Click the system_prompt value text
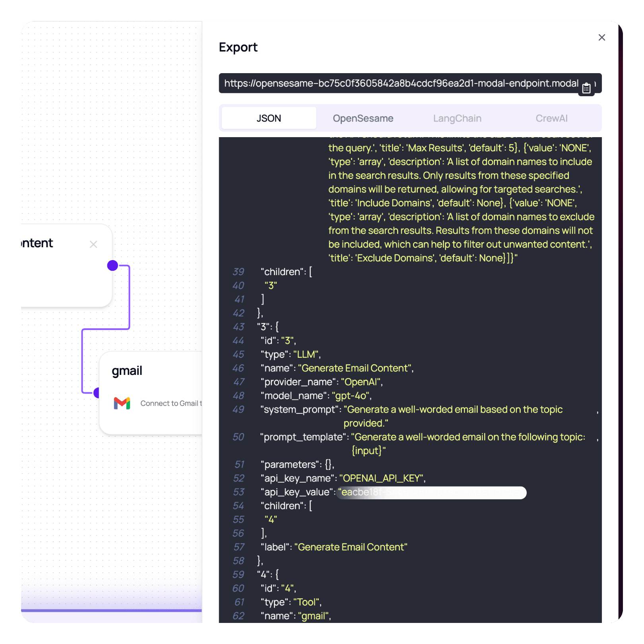The height and width of the screenshot is (644, 644). tap(453, 409)
